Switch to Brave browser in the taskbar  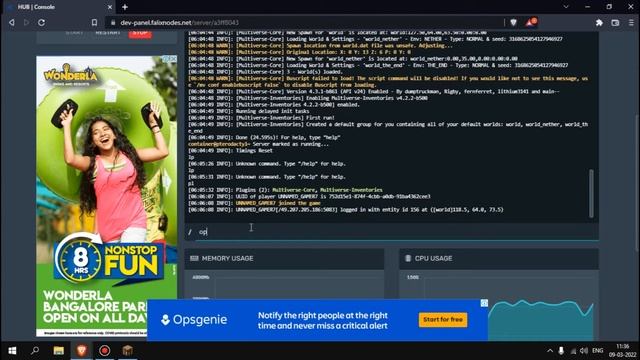82,351
